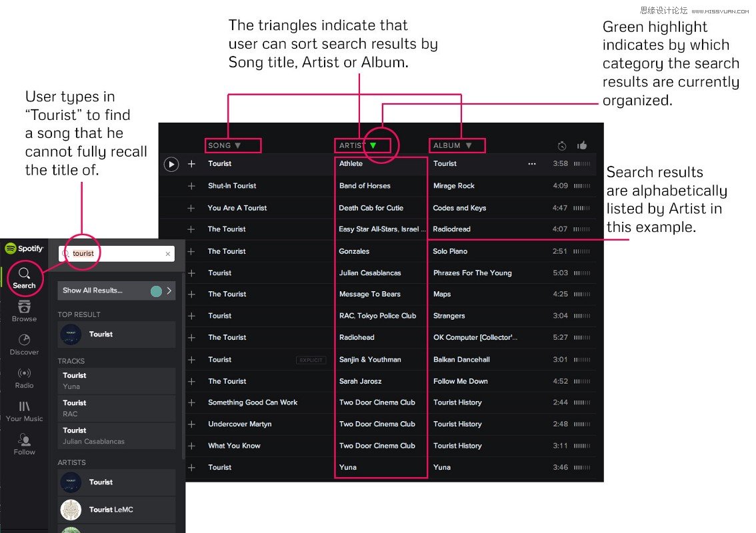
Task: Open the Tourist LeMC artist suggestion
Action: click(116, 510)
